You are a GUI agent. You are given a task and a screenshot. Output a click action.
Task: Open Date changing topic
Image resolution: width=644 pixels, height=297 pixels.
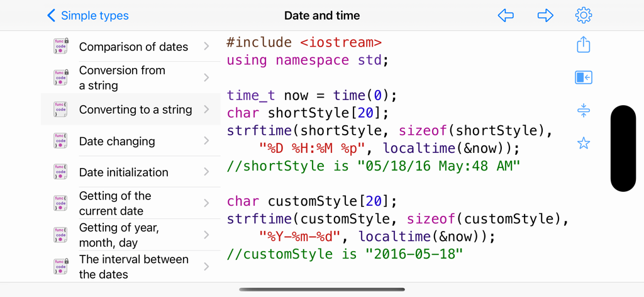point(131,141)
